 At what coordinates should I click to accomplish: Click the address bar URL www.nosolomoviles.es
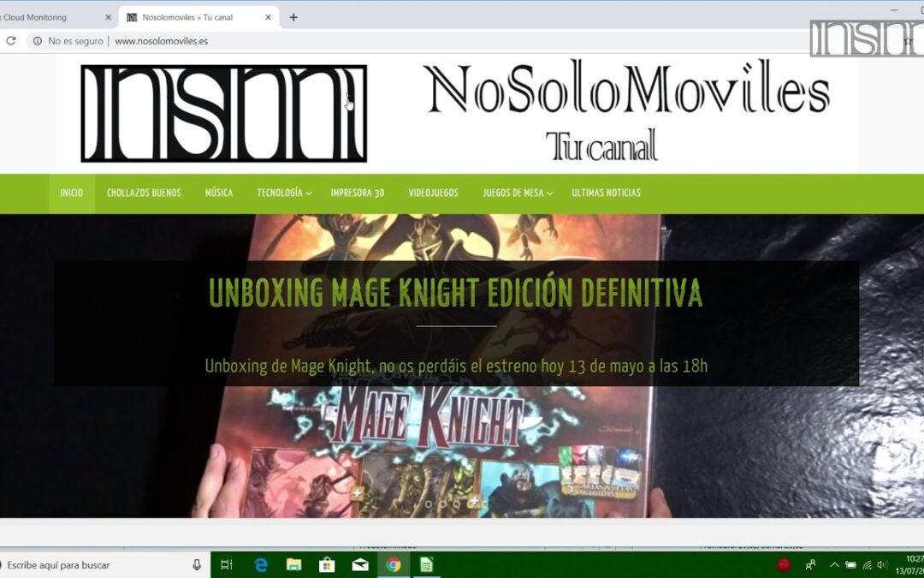pos(161,41)
